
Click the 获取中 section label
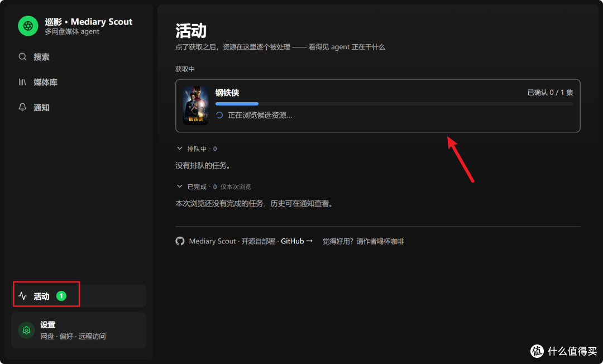[x=185, y=69]
